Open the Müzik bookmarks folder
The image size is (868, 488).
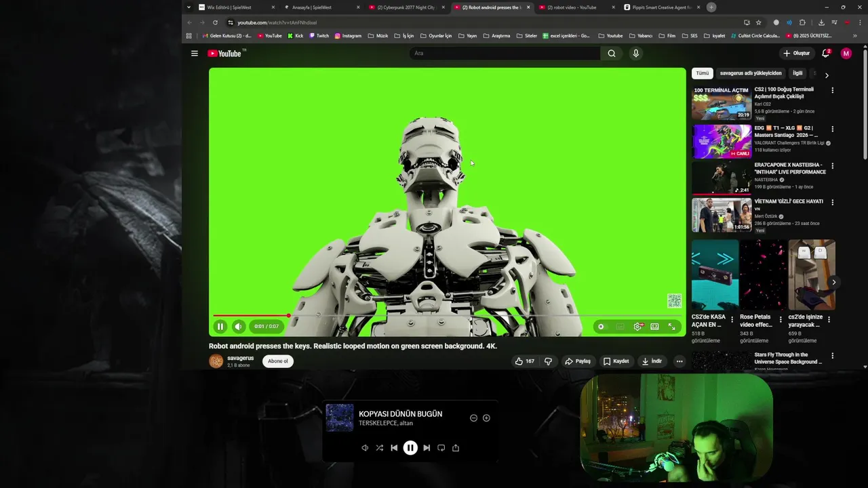pos(378,36)
